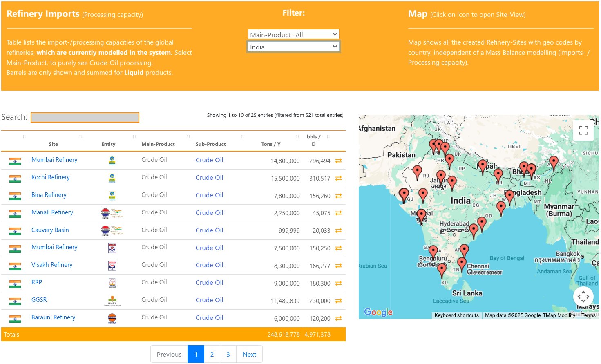The height and width of the screenshot is (364, 601).
Task: Go to page 2 of results
Action: pos(212,354)
